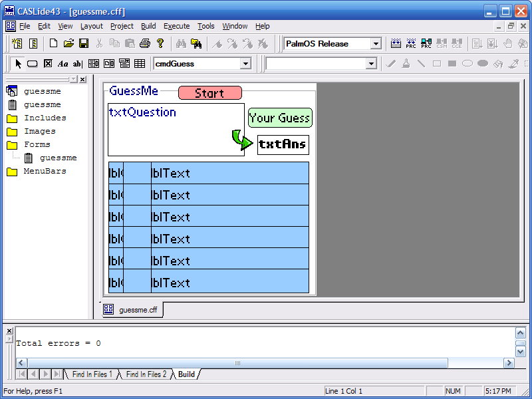
Task: Click the binoculars Find icon
Action: point(181,44)
